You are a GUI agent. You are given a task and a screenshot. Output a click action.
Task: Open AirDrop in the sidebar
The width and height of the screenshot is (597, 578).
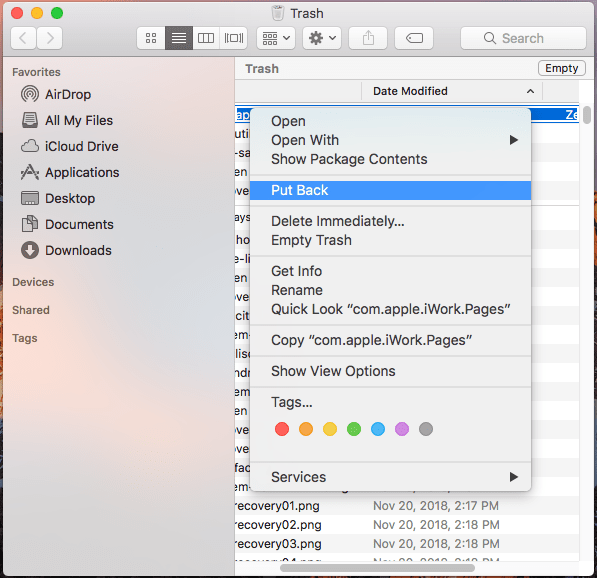(x=56, y=94)
